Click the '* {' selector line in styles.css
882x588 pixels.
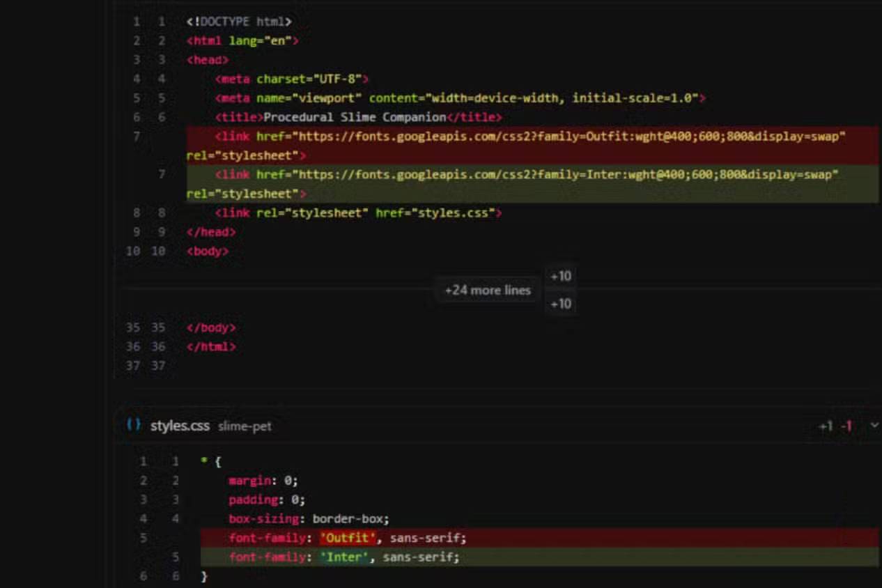[x=210, y=461]
